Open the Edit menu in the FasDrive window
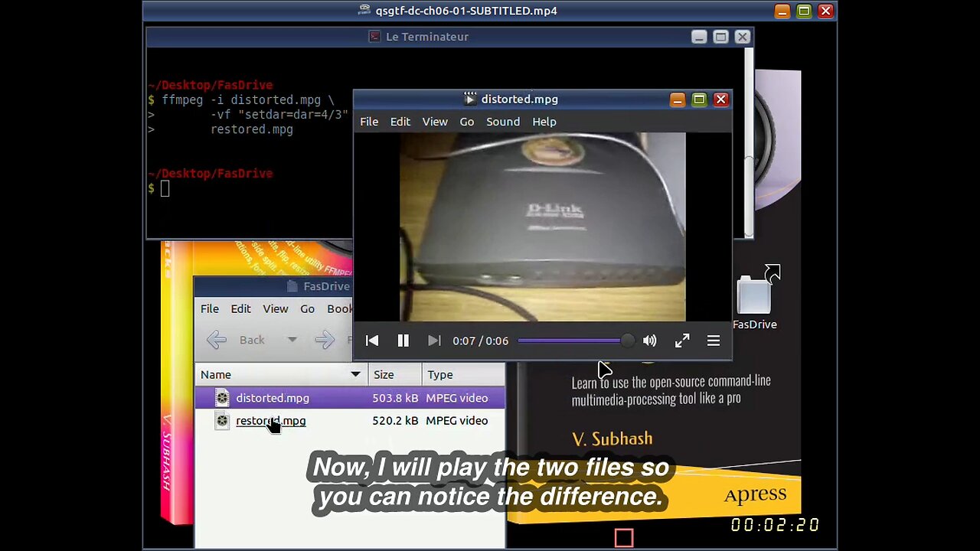This screenshot has width=980, height=551. 241,308
